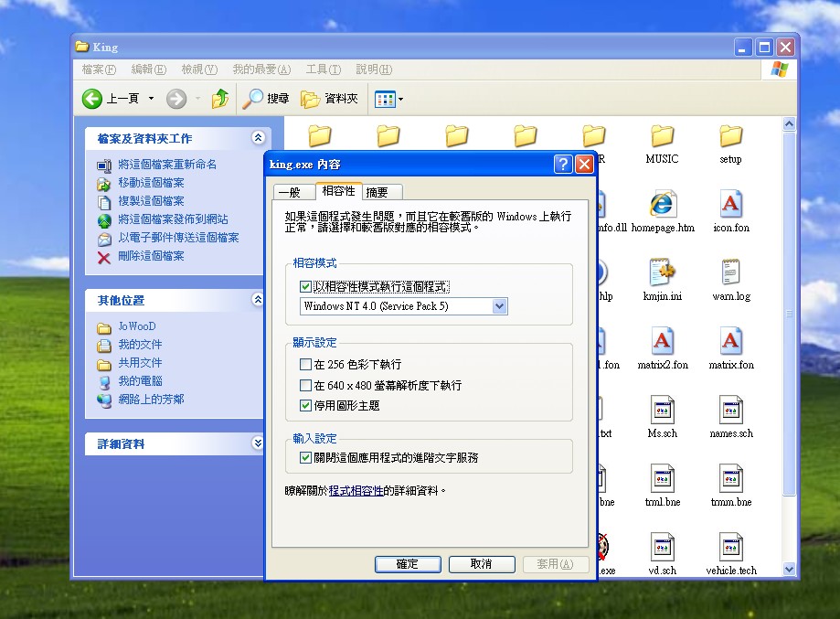Click the 確定 button

tap(408, 564)
